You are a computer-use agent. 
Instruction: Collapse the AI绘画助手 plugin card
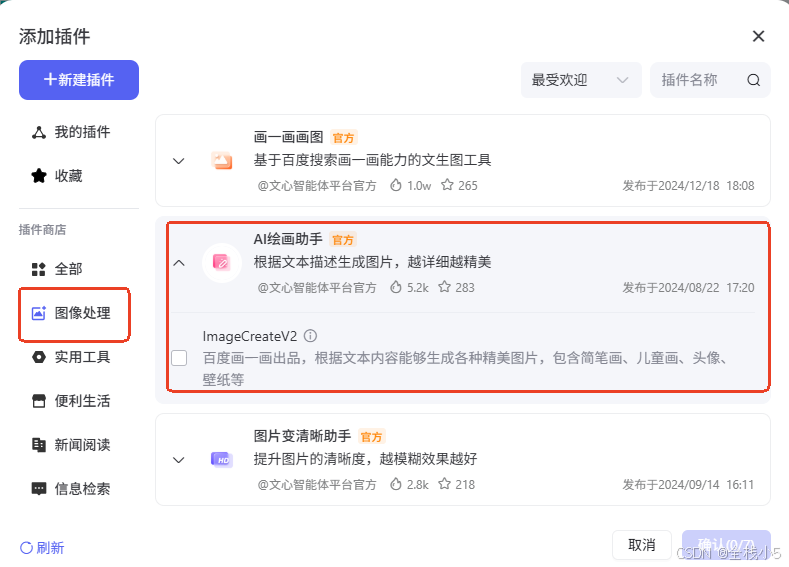[x=179, y=263]
